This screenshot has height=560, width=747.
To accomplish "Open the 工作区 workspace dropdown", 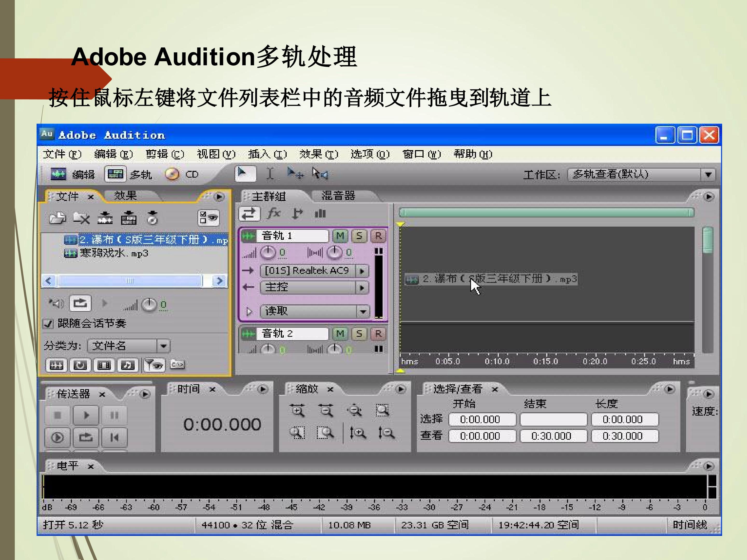I will [x=708, y=174].
